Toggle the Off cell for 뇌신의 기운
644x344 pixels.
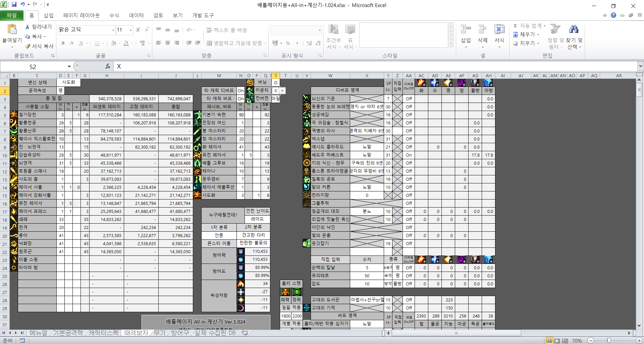click(x=409, y=99)
